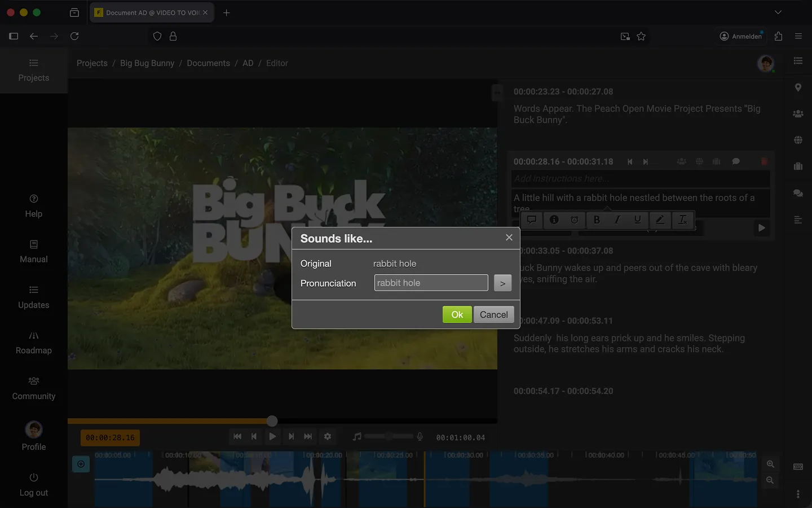Click the Ok button in the Sounds like dialog
The width and height of the screenshot is (812, 508).
[x=457, y=314]
